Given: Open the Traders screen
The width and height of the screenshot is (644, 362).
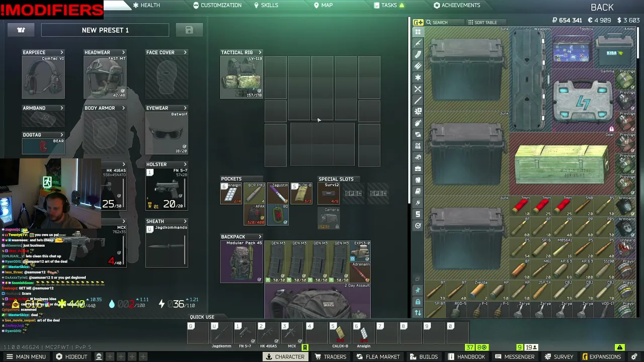Looking at the screenshot, I should pos(331,356).
